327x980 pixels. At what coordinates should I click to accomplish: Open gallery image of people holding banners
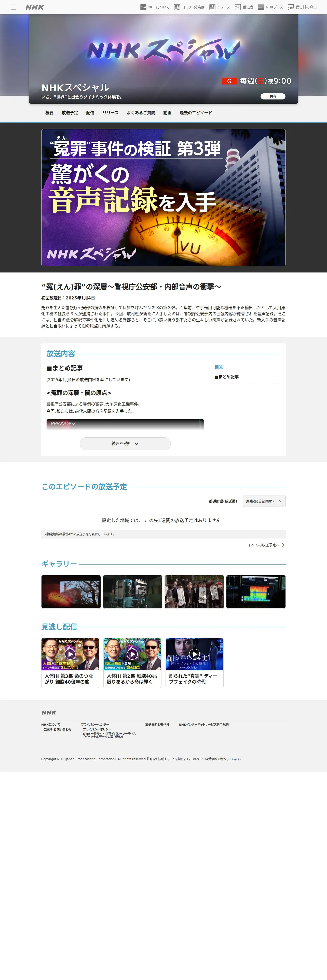[194, 592]
